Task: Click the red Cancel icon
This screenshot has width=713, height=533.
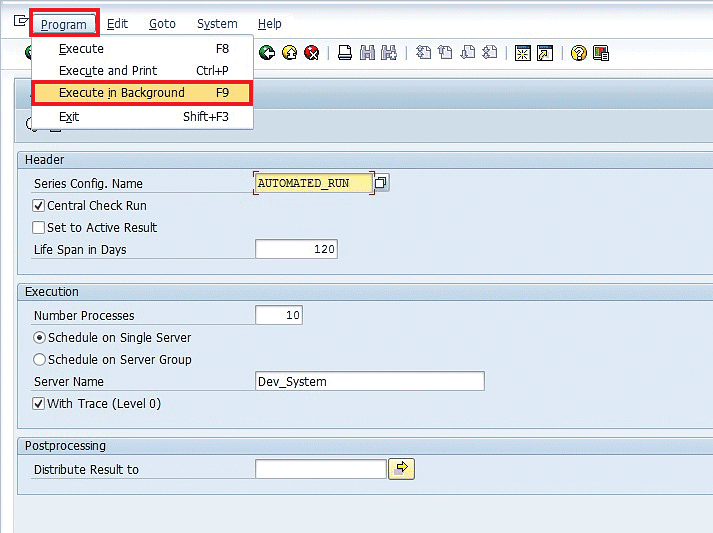Action: (x=312, y=53)
